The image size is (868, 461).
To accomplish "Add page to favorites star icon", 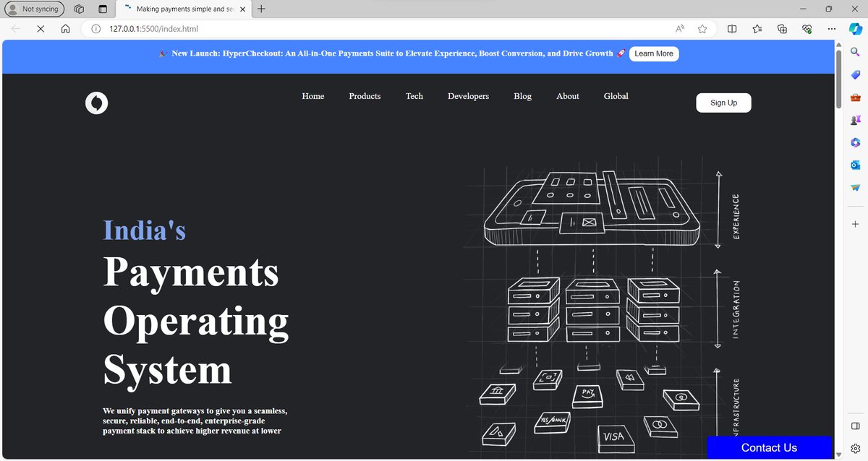I will pyautogui.click(x=702, y=29).
